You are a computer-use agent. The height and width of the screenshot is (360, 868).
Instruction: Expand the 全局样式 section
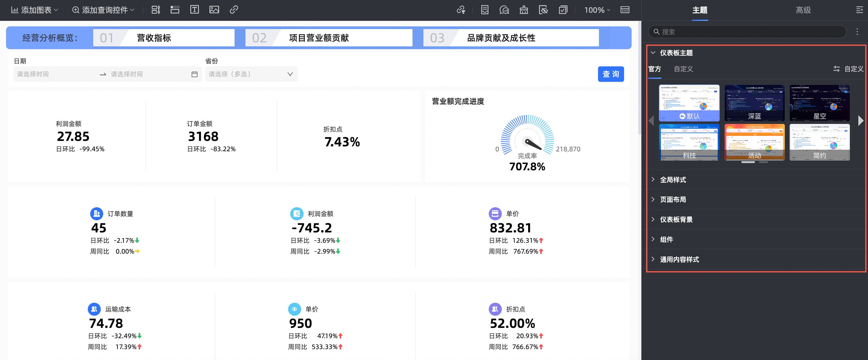672,179
